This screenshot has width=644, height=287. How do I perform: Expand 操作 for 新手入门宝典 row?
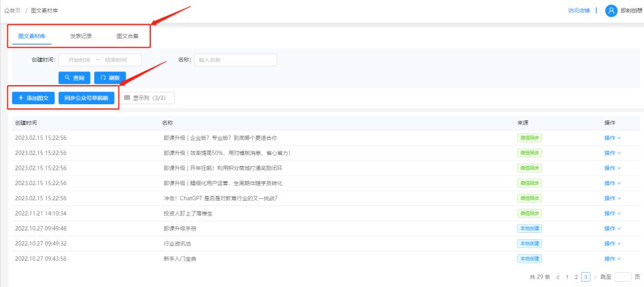pos(612,258)
